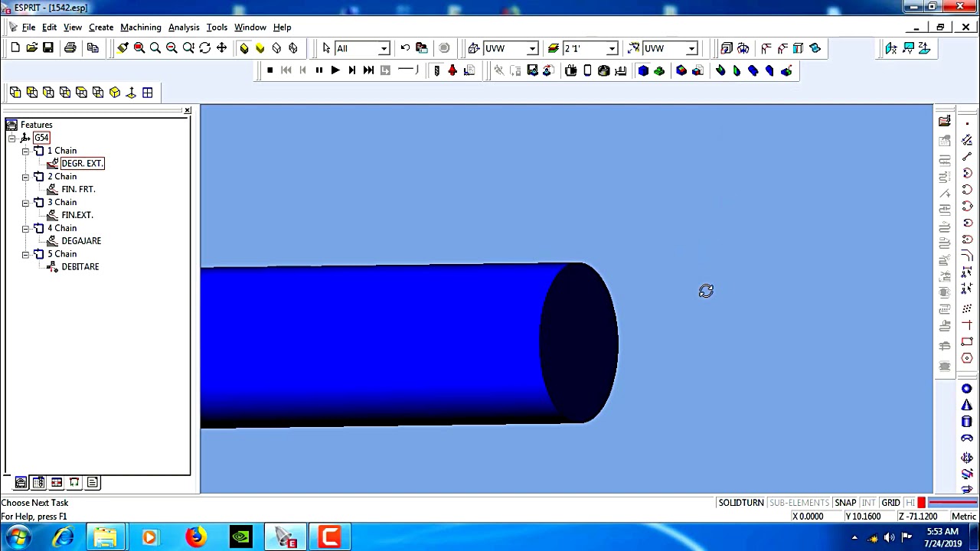Select the DEGAJARE operation
The width and height of the screenshot is (980, 551).
[x=81, y=241]
